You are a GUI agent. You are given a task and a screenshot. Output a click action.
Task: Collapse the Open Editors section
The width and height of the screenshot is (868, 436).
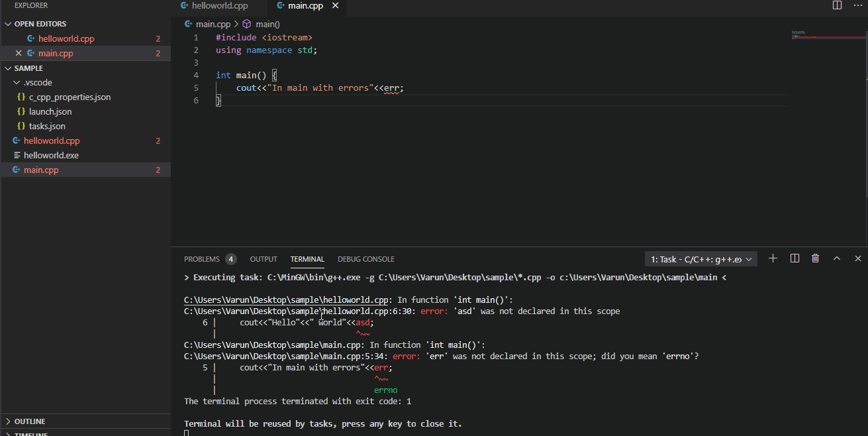85,24
